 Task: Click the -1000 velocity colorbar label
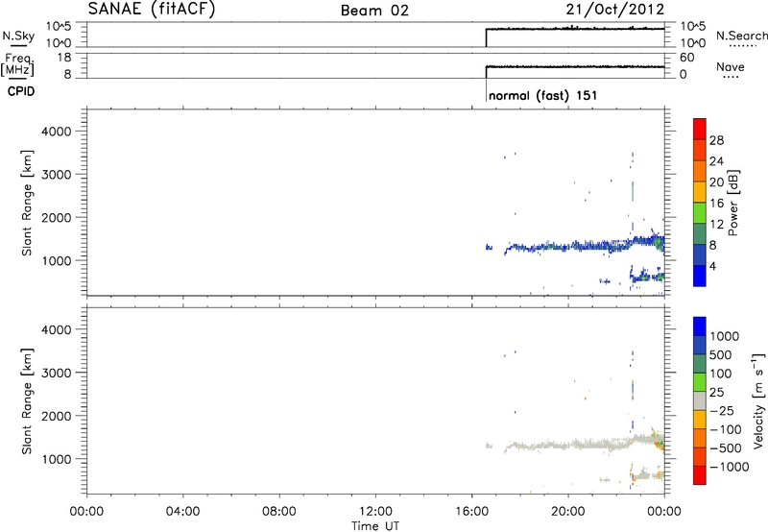730,467
